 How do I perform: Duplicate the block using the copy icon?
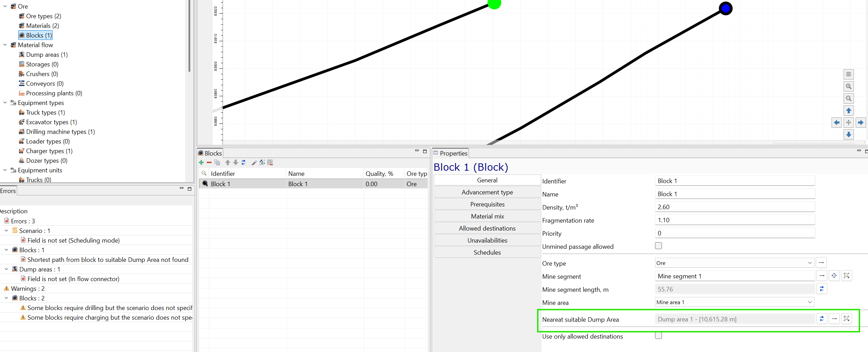(217, 162)
